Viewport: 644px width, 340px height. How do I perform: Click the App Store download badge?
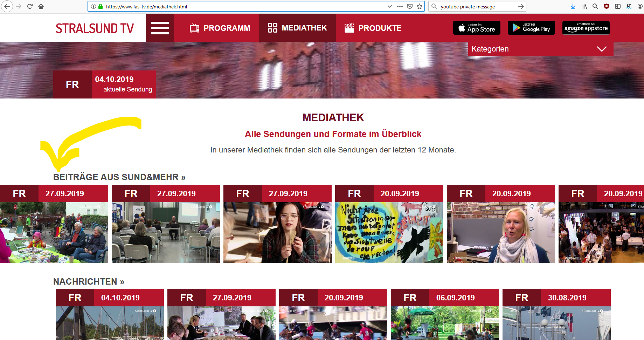pos(477,28)
